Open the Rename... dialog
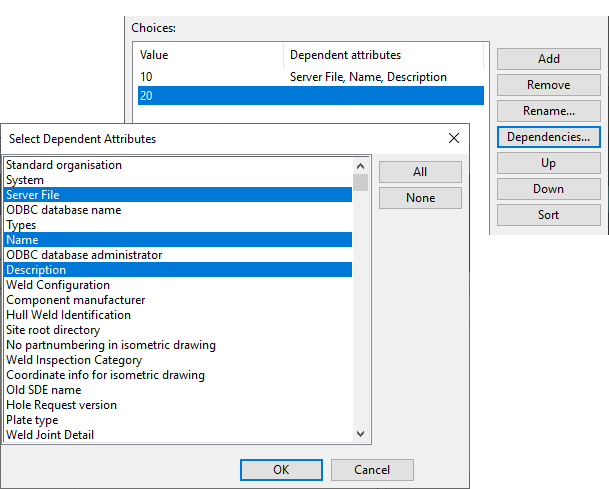Viewport: 609px width, 489px height. click(x=548, y=111)
